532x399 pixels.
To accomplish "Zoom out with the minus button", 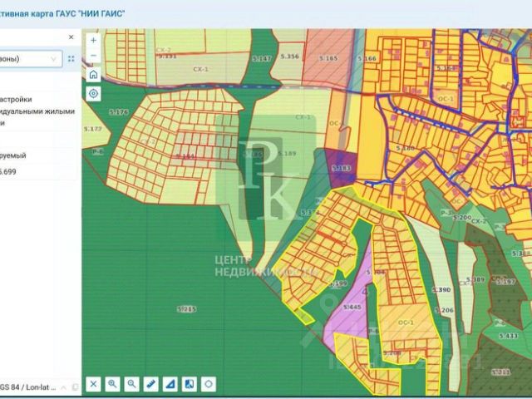I will point(93,56).
